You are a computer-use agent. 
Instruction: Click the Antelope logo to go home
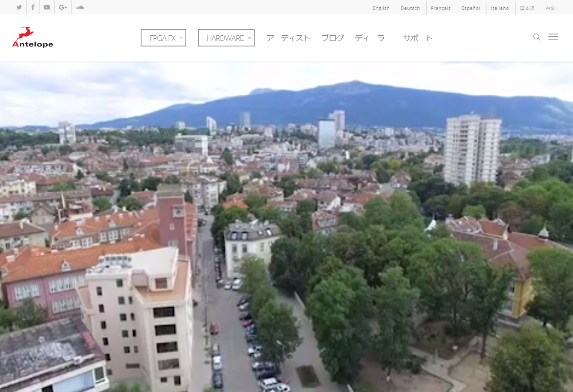click(x=33, y=37)
